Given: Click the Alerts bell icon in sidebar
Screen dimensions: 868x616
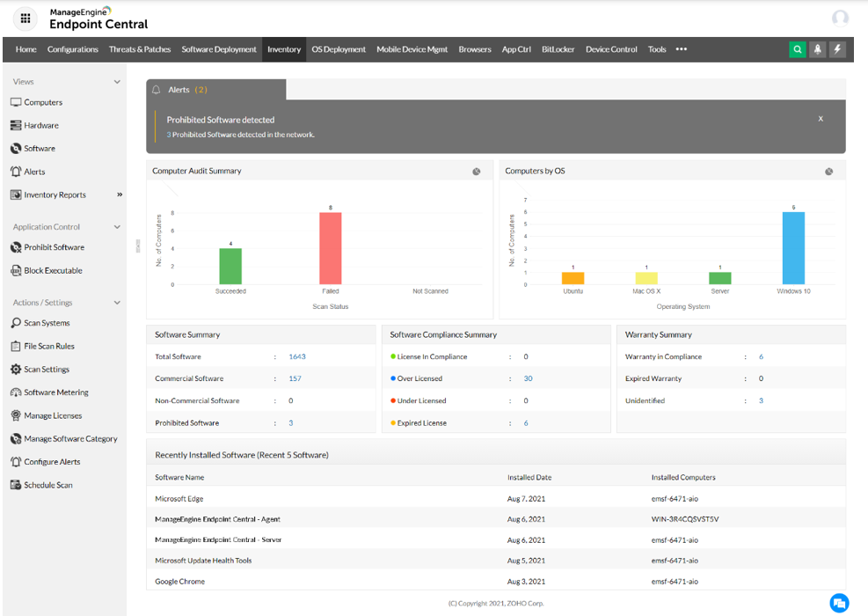Looking at the screenshot, I should (16, 172).
